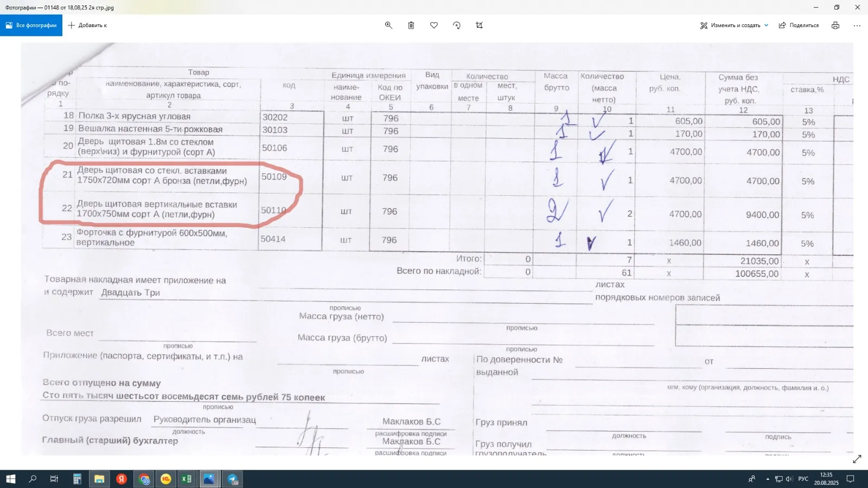Add photo to favorites with heart icon

point(434,25)
